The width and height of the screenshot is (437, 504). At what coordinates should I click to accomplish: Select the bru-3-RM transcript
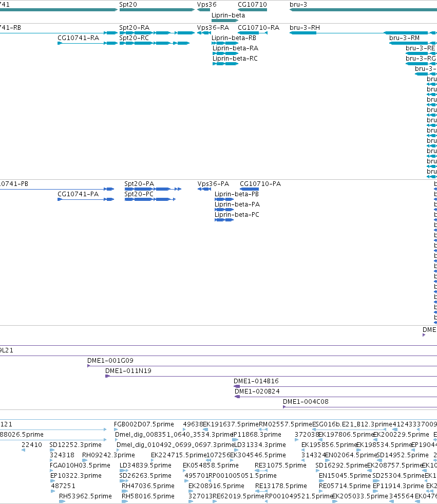point(413,43)
